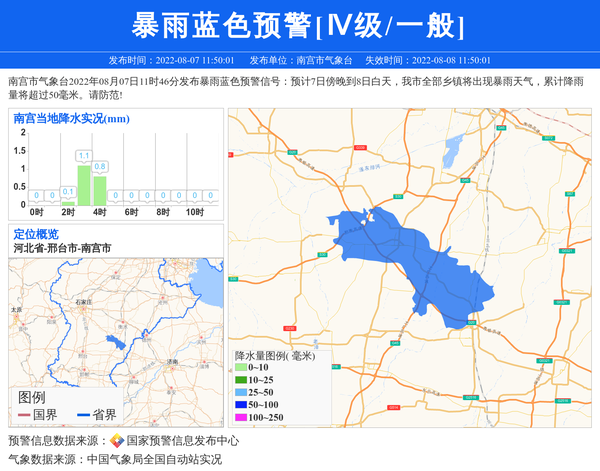Click the 定位概览 section heading
Viewport: 600px width, 471px height.
(36, 234)
